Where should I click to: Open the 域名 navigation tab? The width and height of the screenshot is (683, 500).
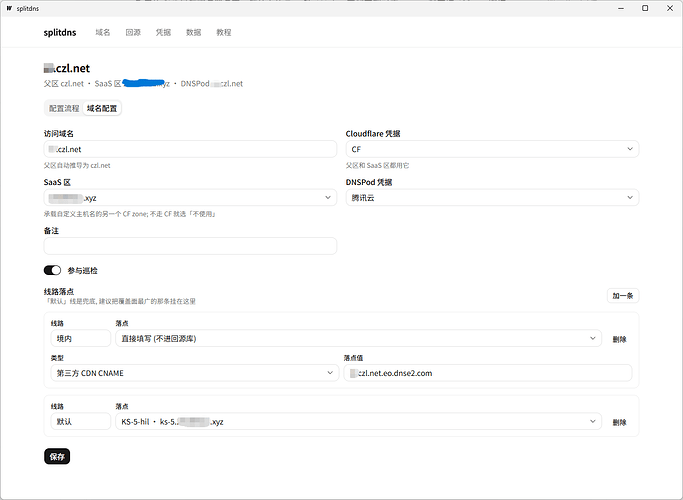tap(103, 33)
